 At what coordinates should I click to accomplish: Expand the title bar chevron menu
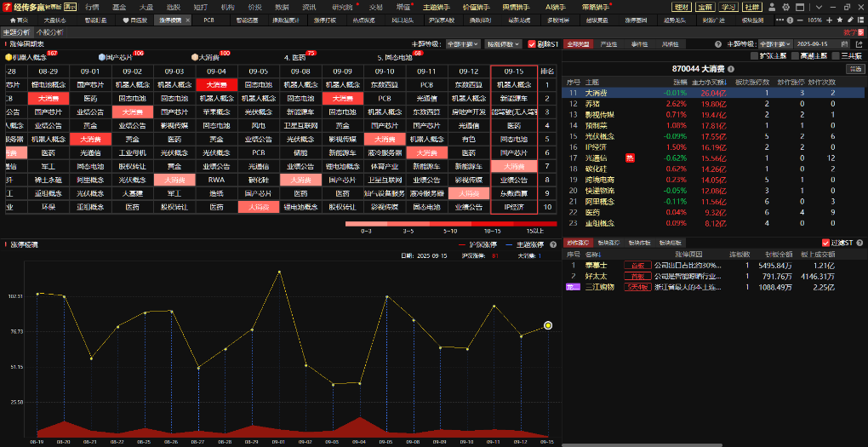pyautogui.click(x=819, y=7)
